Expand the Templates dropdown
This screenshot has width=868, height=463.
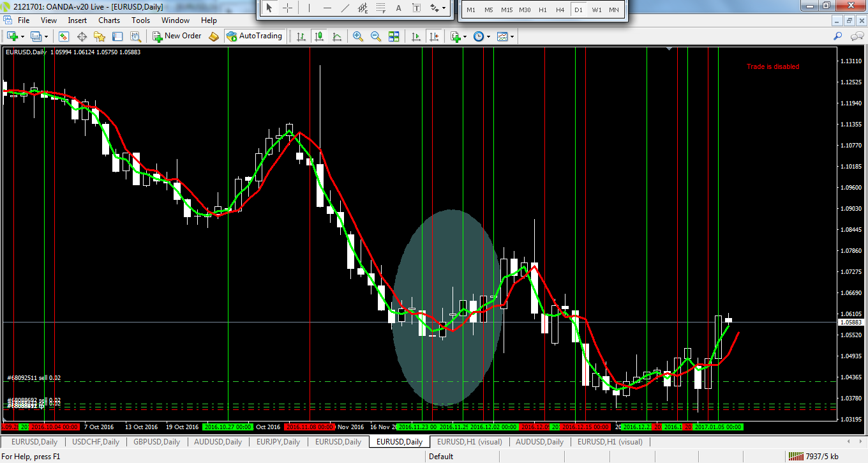tap(512, 37)
